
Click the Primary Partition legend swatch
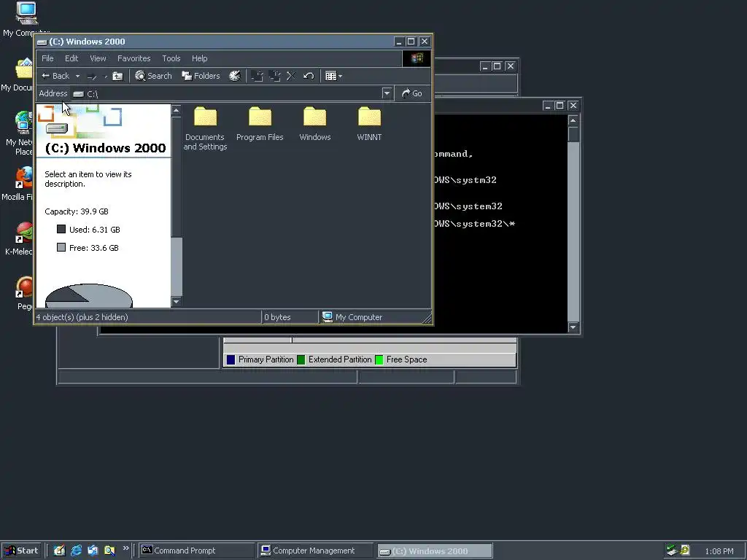(x=231, y=359)
